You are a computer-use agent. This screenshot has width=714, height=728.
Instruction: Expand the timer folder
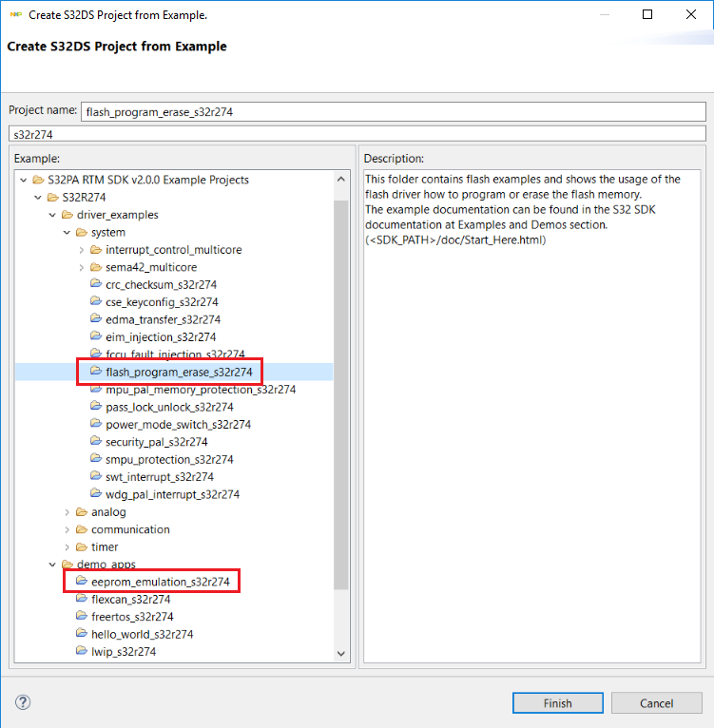pyautogui.click(x=67, y=546)
